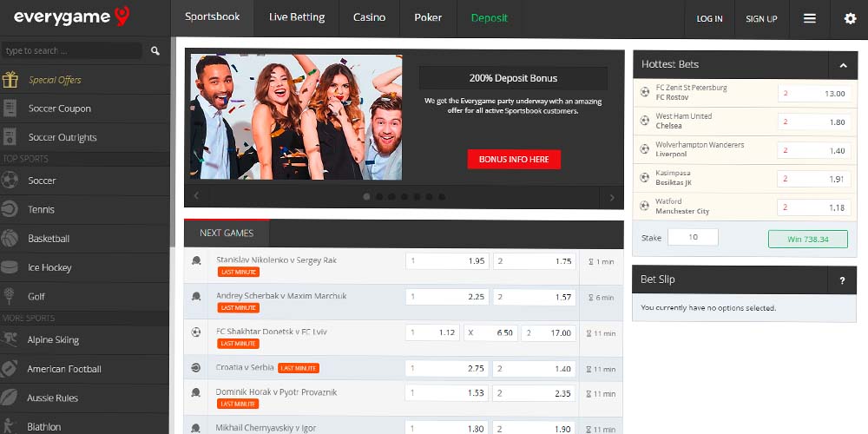Go to previous banner slide arrow

tap(197, 197)
